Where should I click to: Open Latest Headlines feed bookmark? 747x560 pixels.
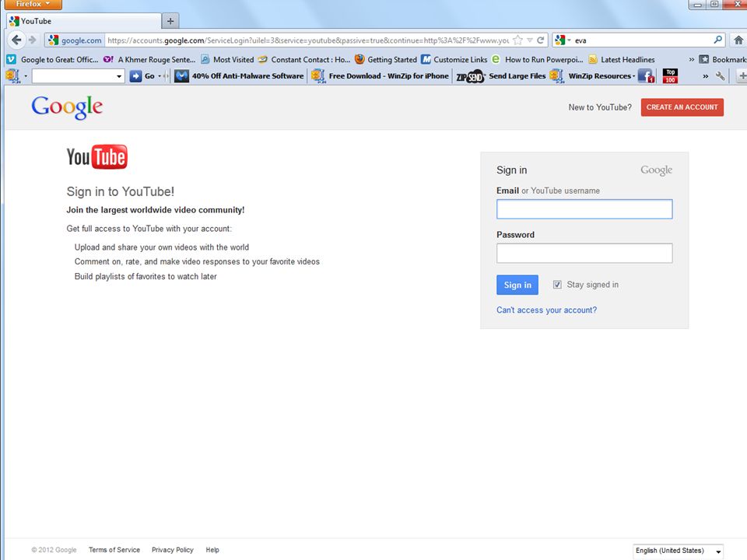click(622, 60)
